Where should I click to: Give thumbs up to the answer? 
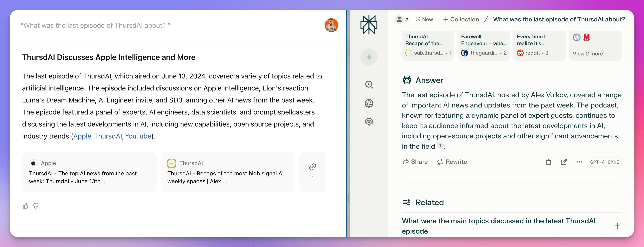[x=26, y=206]
